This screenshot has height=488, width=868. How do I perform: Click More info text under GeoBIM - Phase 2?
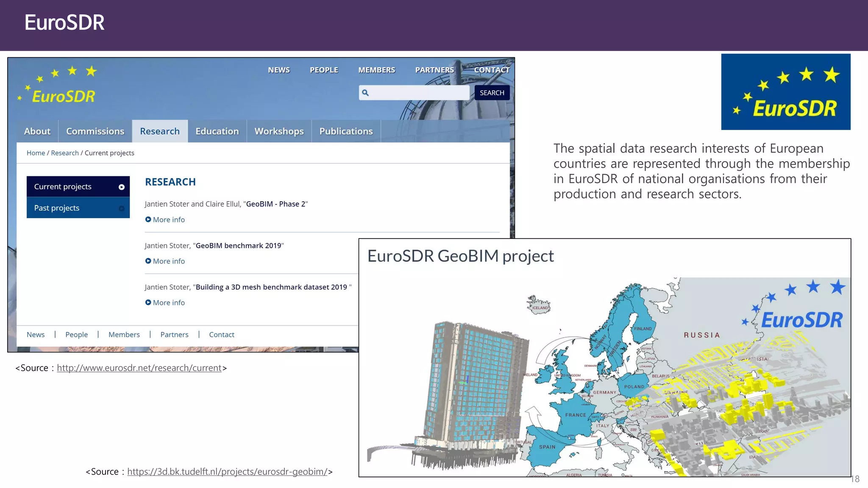169,219
